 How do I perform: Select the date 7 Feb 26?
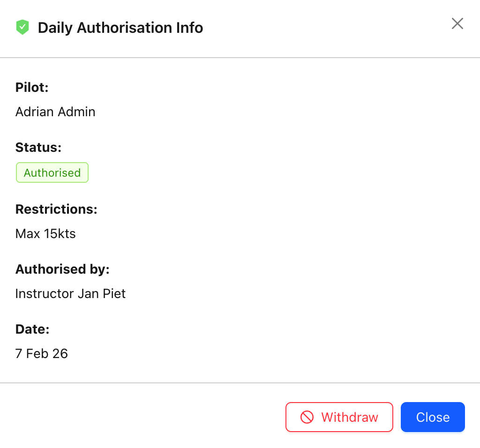pos(41,353)
